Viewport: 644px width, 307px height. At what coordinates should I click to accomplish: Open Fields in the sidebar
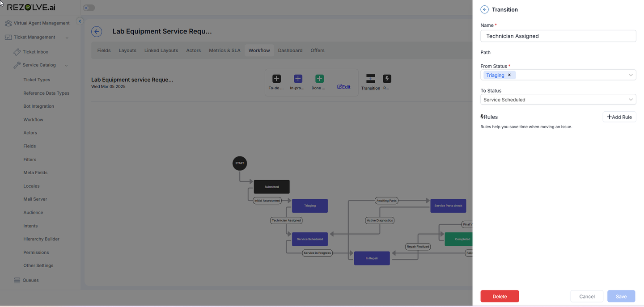tap(30, 146)
